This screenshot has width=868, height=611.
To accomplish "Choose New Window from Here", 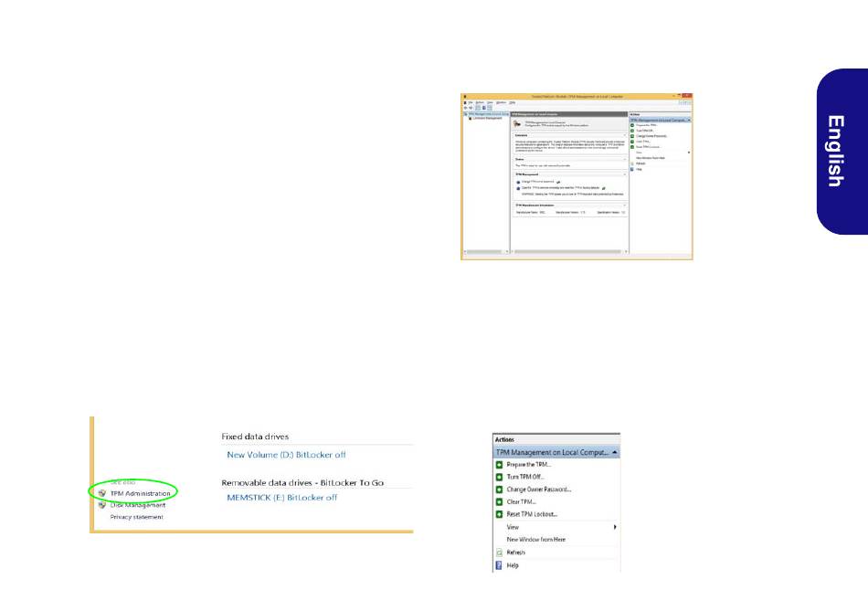I will (x=535, y=540).
